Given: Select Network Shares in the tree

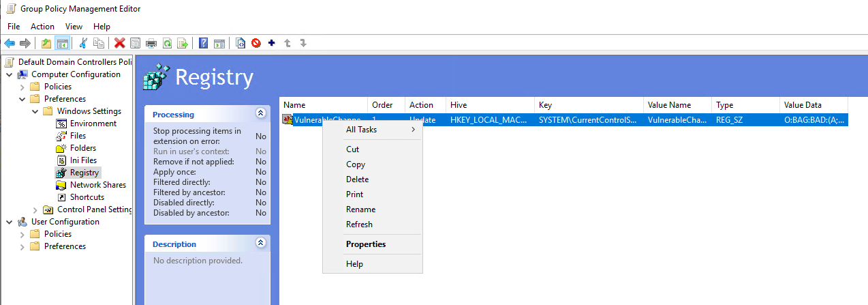Looking at the screenshot, I should 97,185.
